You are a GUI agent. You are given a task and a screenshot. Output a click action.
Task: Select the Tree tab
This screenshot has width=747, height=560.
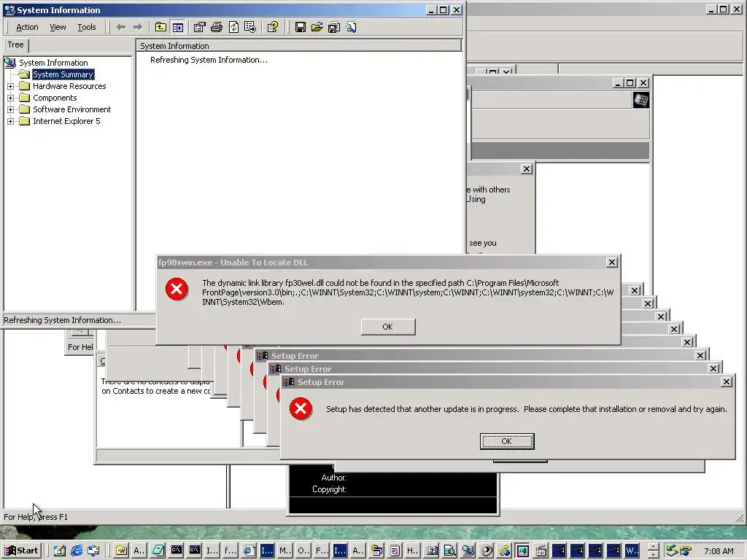click(x=16, y=44)
